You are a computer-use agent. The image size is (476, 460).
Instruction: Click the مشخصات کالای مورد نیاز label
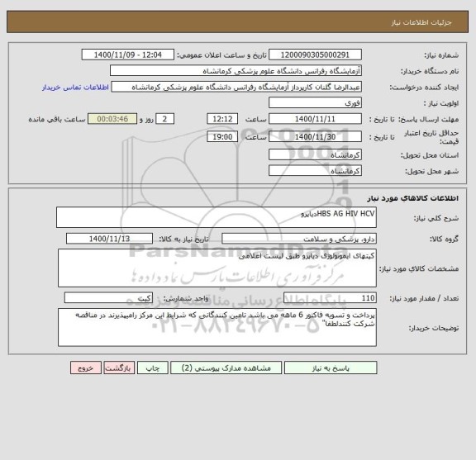tap(419, 269)
